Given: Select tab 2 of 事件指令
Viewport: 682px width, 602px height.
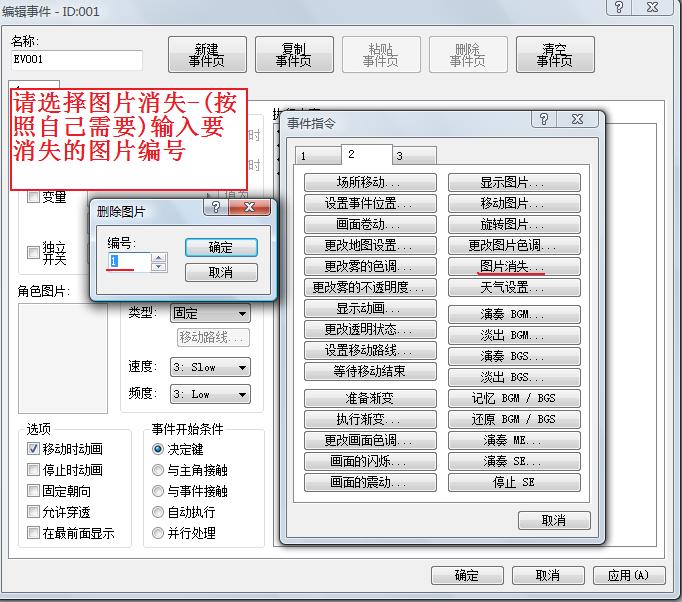Looking at the screenshot, I should coord(367,154).
